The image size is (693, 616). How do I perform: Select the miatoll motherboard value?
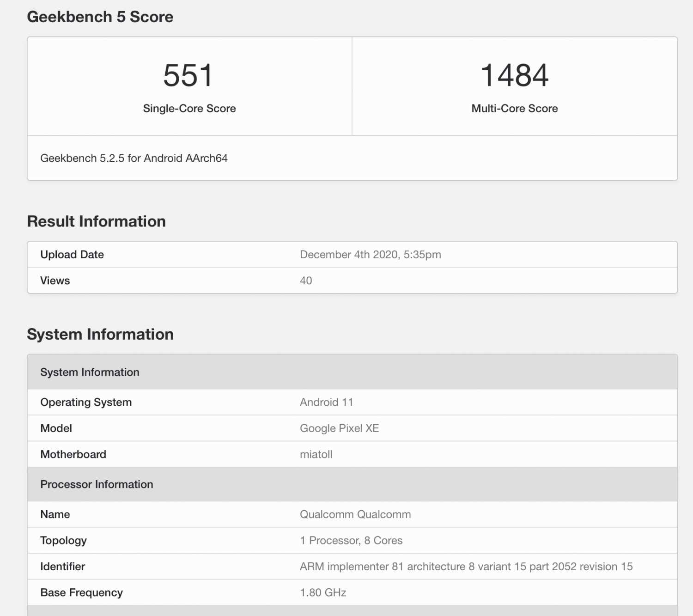pyautogui.click(x=316, y=454)
